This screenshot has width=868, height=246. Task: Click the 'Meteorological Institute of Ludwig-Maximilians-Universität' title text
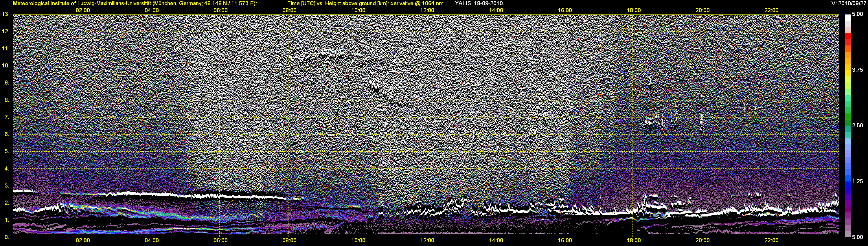[x=82, y=3]
